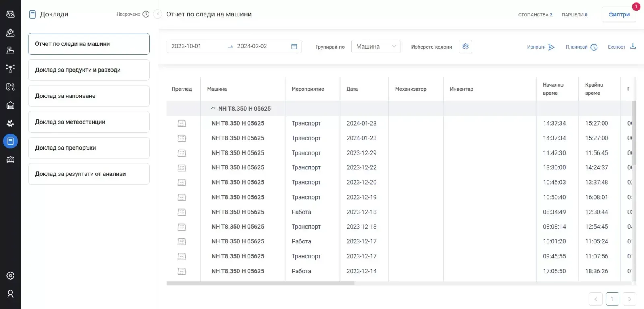
Task: Click Насрочено label
Action: click(128, 14)
